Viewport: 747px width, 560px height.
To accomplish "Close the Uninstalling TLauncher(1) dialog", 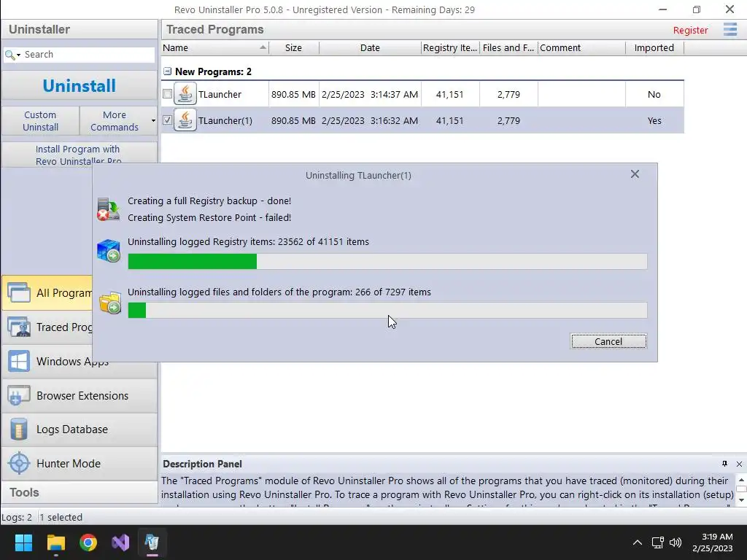I will click(635, 174).
